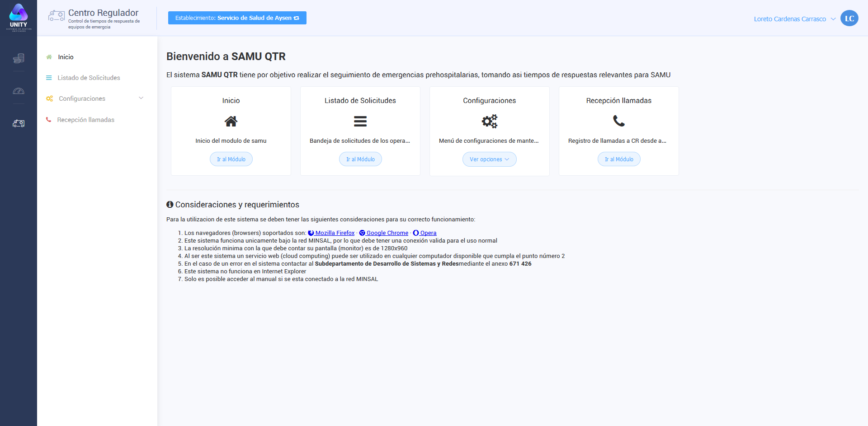868x426 pixels.
Task: Switch establecimiento Servicio de Salud de Aysen
Action: [x=237, y=18]
